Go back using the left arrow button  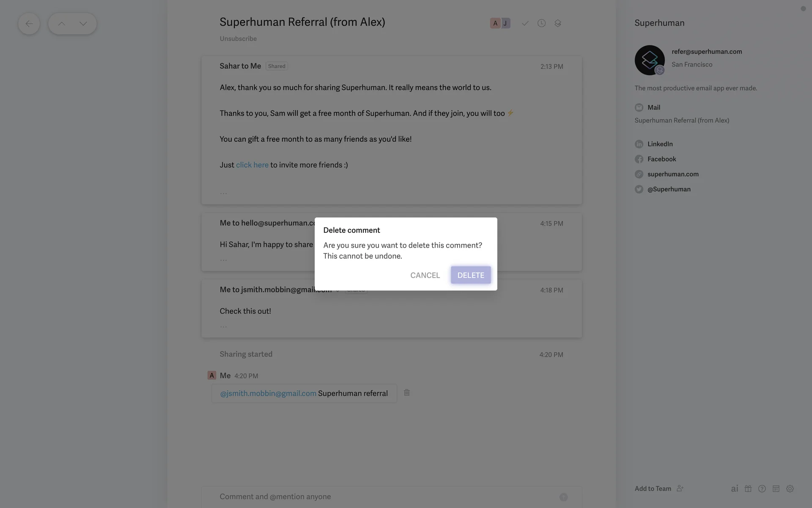[29, 24]
